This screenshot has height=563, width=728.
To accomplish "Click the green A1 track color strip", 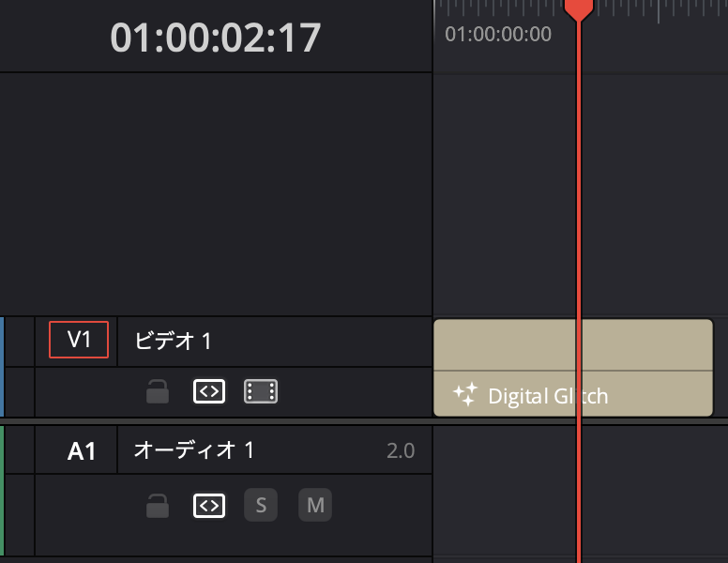I will 2,490.
